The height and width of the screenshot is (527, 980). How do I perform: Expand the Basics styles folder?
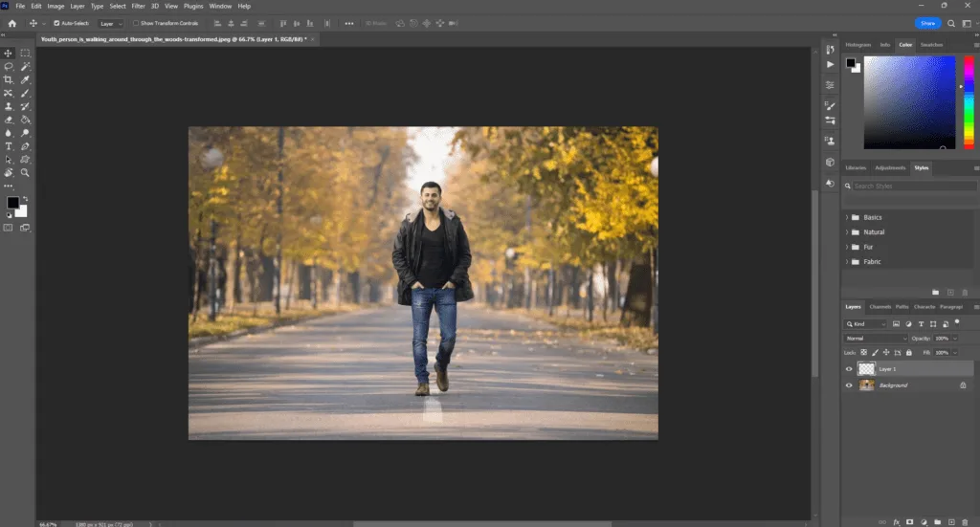847,217
